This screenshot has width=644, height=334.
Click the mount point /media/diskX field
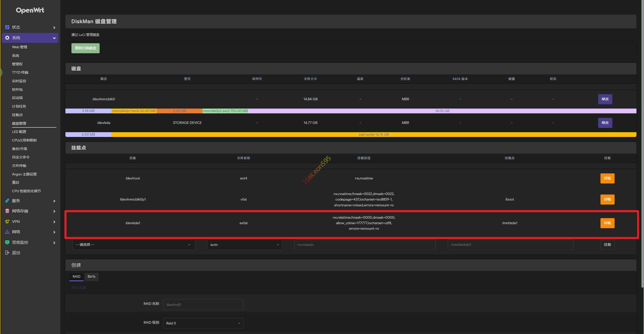[x=510, y=245]
